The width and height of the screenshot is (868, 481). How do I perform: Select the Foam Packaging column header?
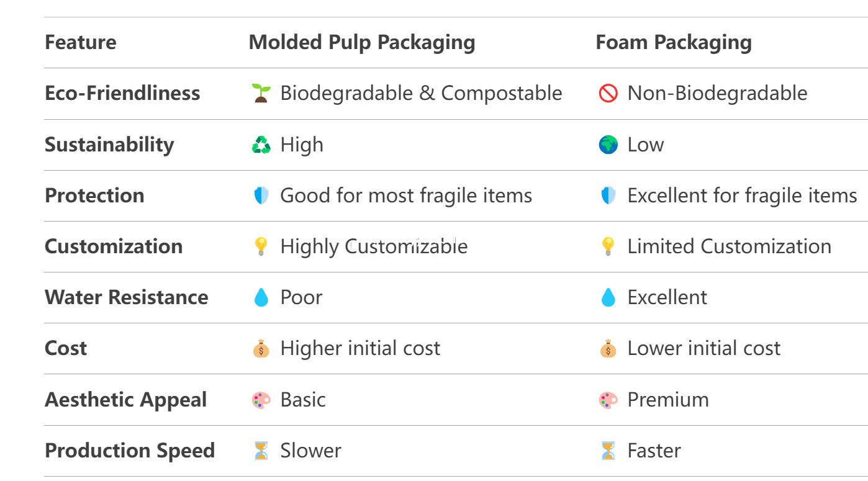pyautogui.click(x=674, y=42)
